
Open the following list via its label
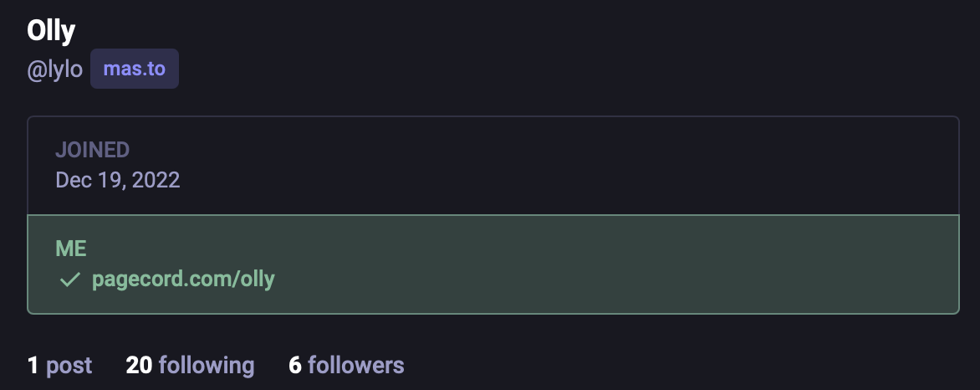tap(206, 365)
